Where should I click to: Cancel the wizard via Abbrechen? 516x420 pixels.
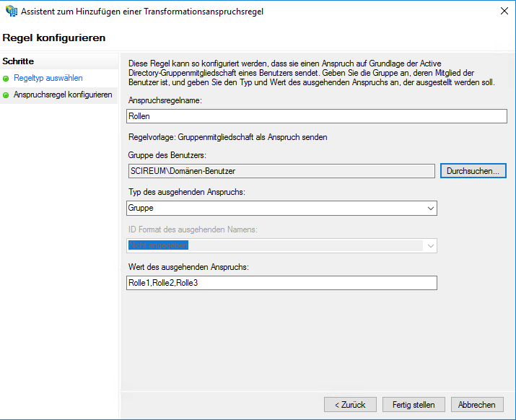click(x=477, y=405)
